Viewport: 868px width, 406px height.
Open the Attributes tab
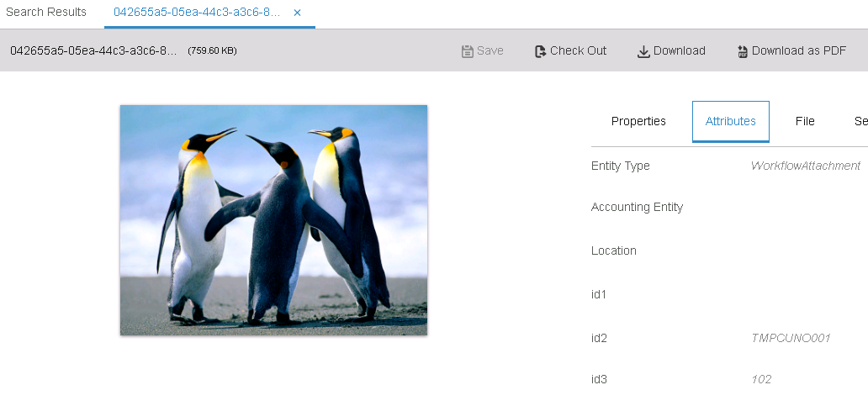[731, 121]
